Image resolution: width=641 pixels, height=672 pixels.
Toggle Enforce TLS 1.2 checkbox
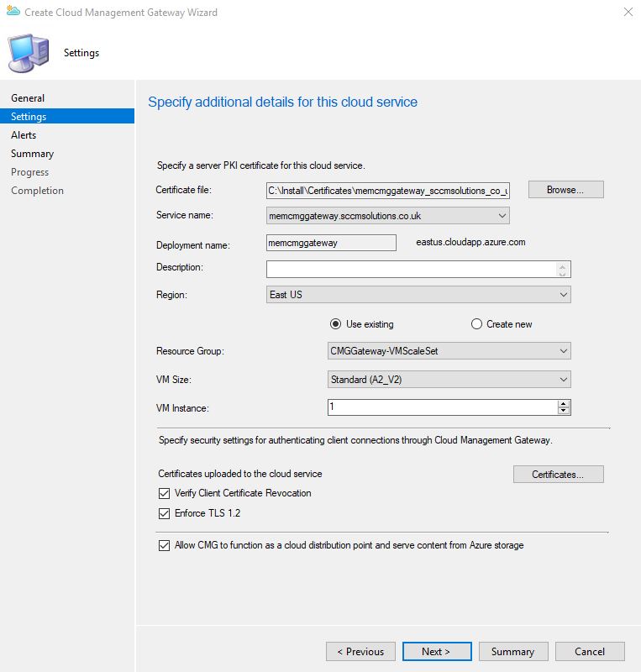pyautogui.click(x=164, y=513)
